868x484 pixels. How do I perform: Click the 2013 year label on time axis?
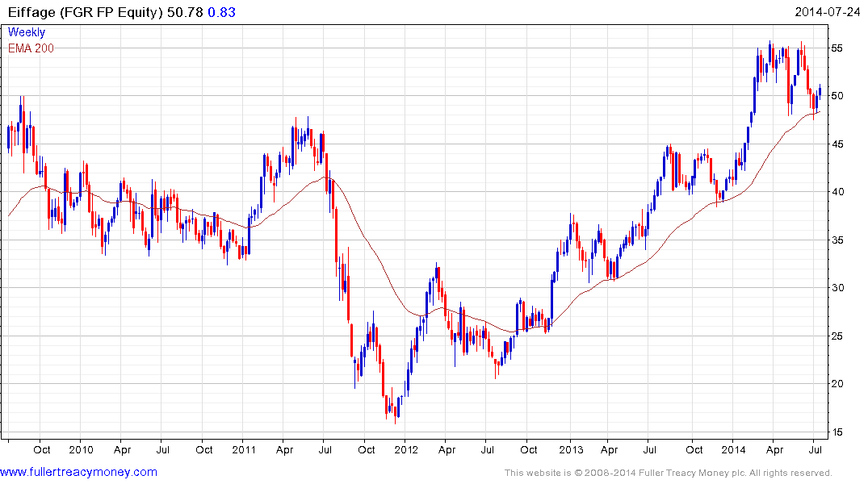pos(571,449)
